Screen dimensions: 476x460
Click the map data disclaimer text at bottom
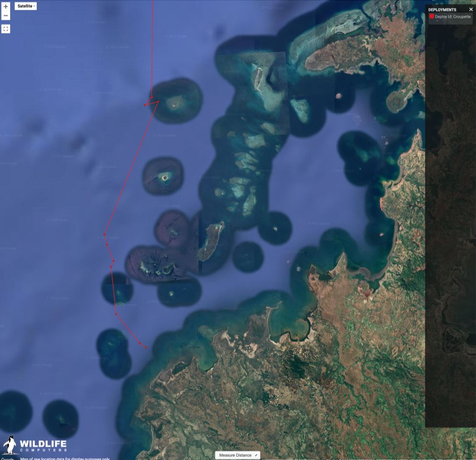65,459
